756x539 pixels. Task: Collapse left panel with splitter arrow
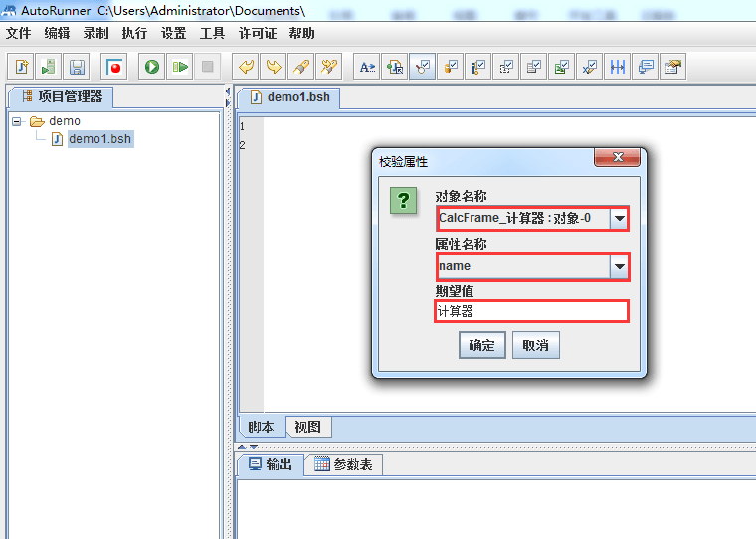tap(228, 91)
